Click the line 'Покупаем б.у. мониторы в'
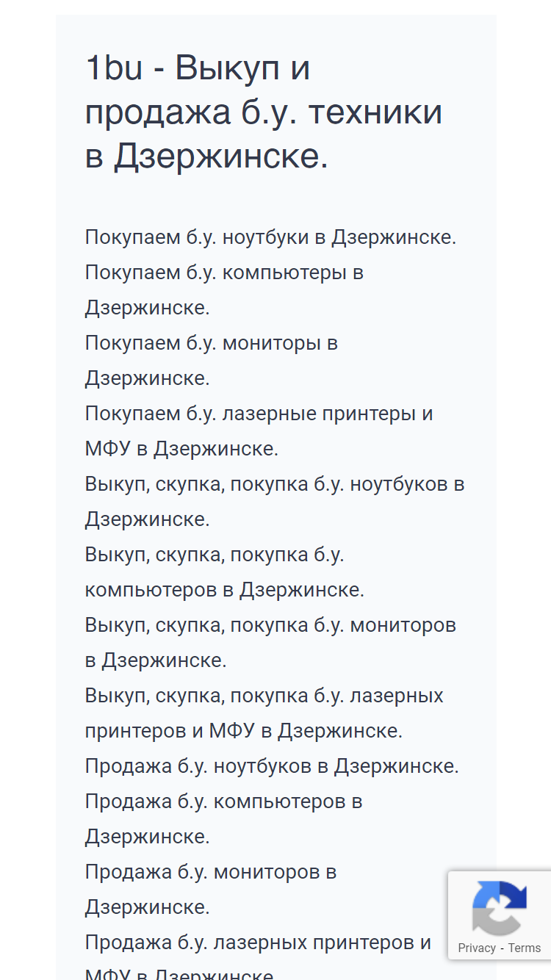This screenshot has width=551, height=980. (212, 344)
